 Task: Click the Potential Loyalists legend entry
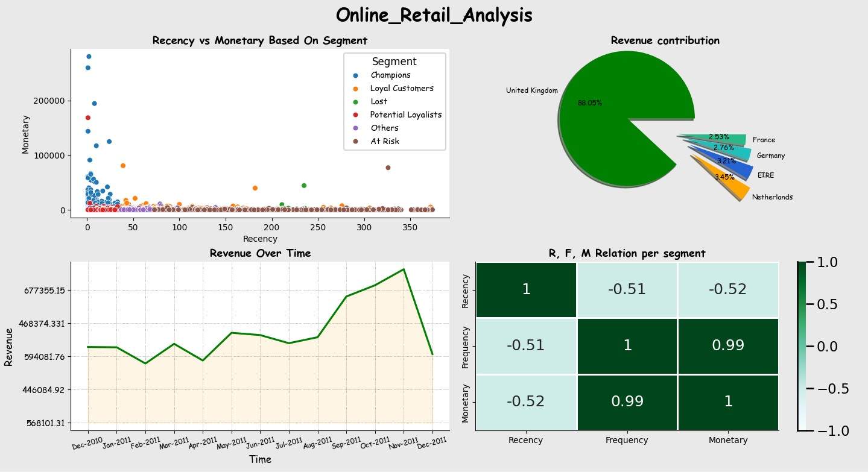point(405,115)
